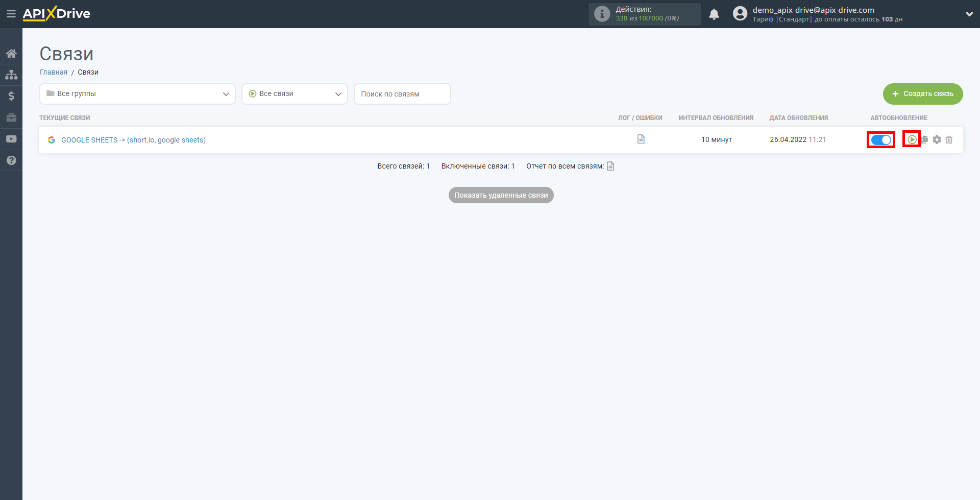Click the 'ЛОГ / ОШИБКИ' column header

(x=640, y=118)
